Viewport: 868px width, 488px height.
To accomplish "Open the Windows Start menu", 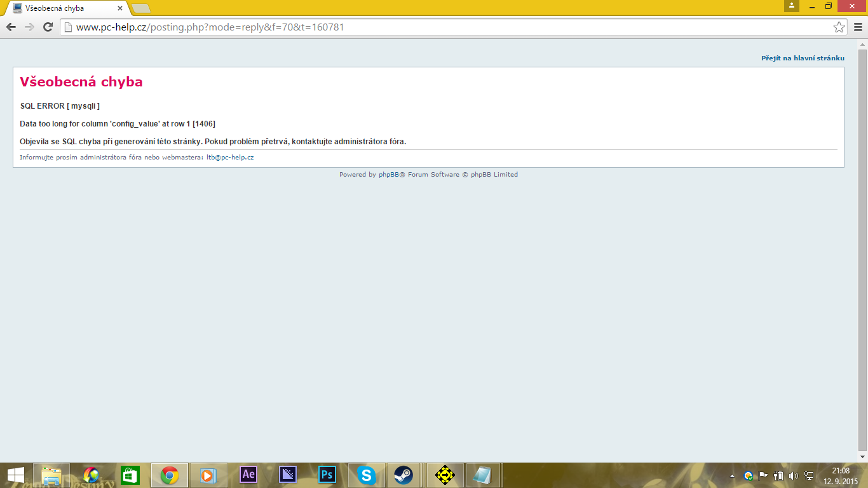I will coord(15,475).
